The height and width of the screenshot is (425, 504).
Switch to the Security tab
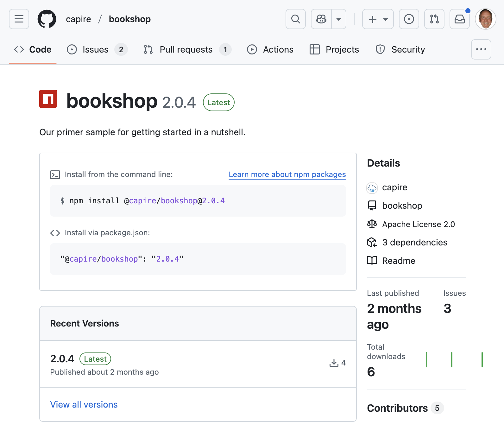click(x=400, y=49)
